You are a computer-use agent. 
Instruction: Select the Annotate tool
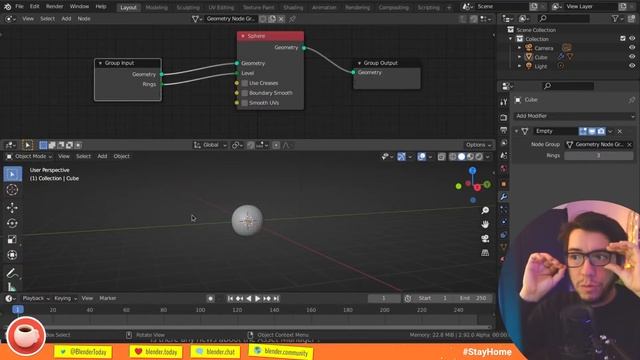[x=12, y=273]
